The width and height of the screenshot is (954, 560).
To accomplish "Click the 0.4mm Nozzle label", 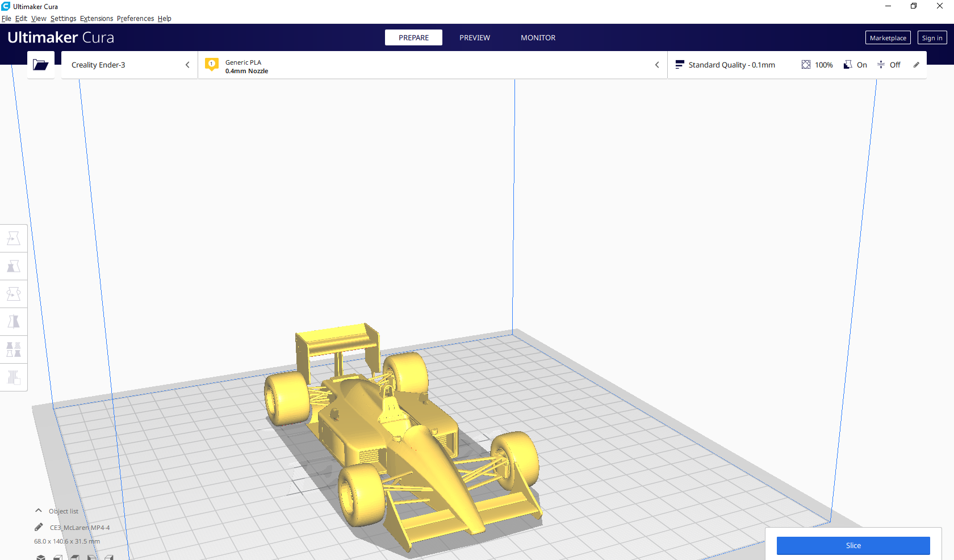I will pyautogui.click(x=246, y=71).
